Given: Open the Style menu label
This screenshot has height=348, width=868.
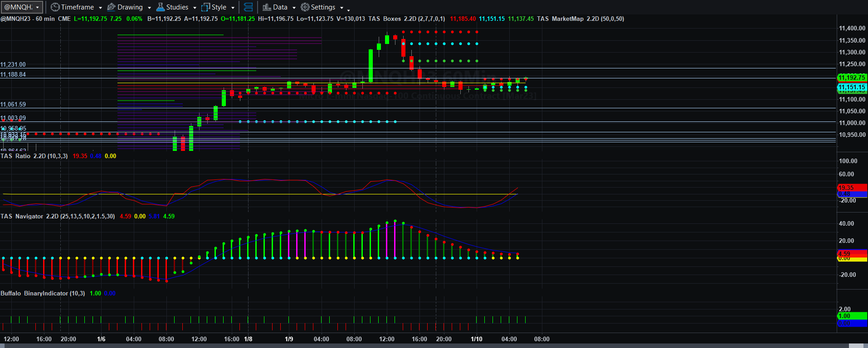Looking at the screenshot, I should click(x=219, y=7).
